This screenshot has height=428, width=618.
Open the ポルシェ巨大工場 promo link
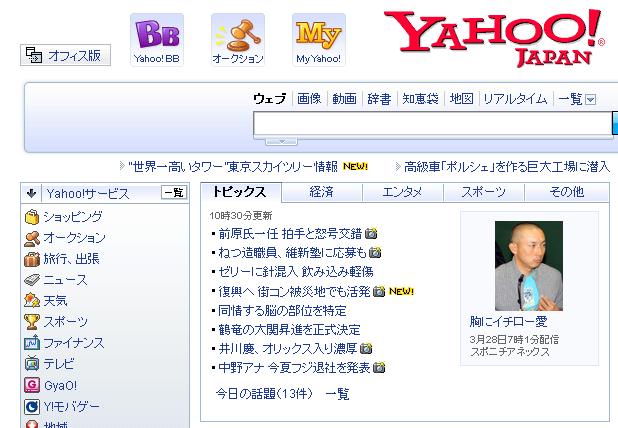pos(507,167)
